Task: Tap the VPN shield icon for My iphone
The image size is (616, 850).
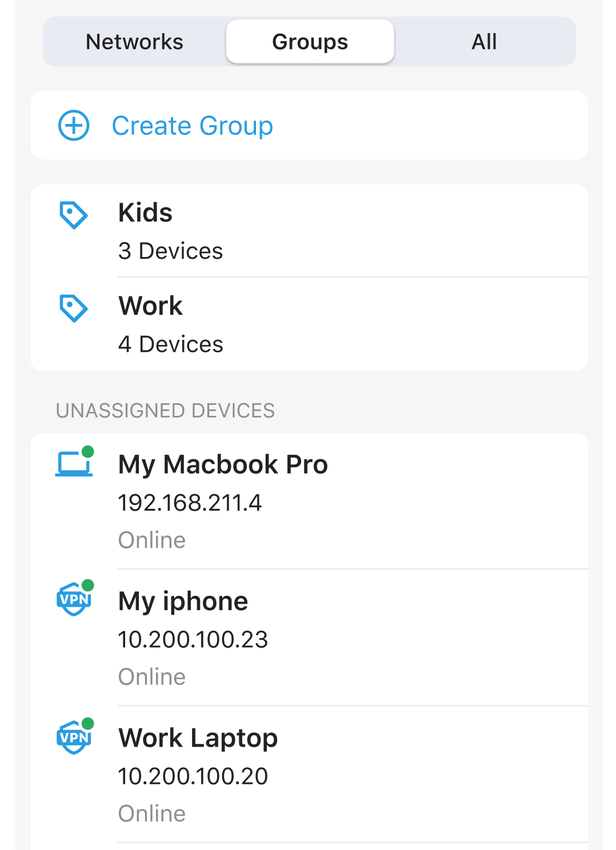Action: click(x=74, y=598)
